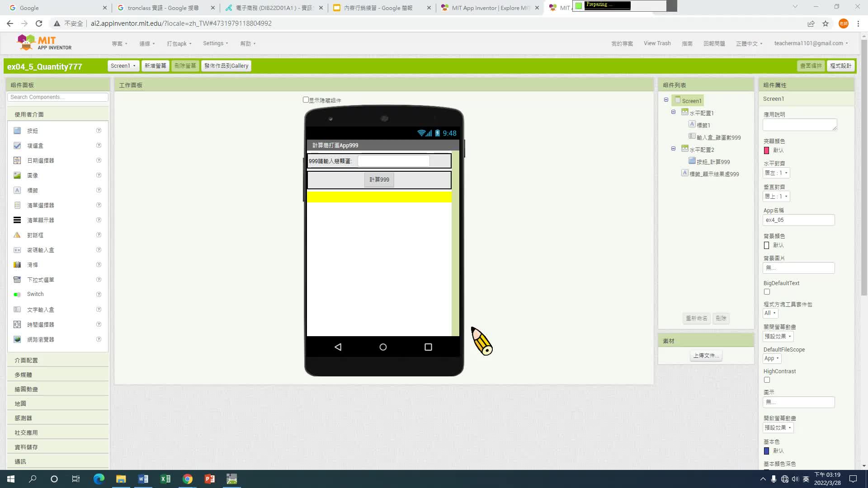The image size is (868, 488).
Task: Open the Screen1 screen selector dropdown
Action: tap(123, 66)
